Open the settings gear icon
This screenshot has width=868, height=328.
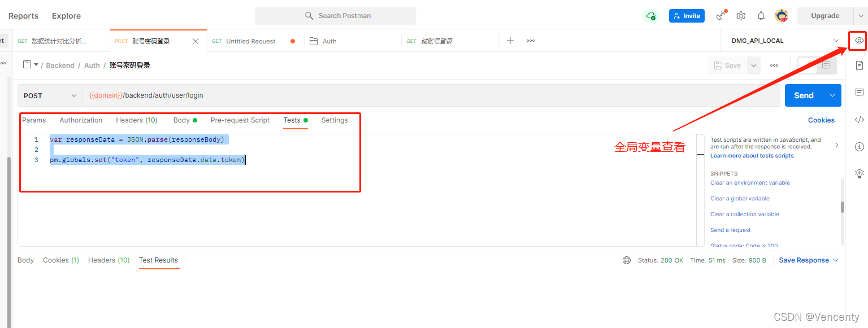point(741,16)
